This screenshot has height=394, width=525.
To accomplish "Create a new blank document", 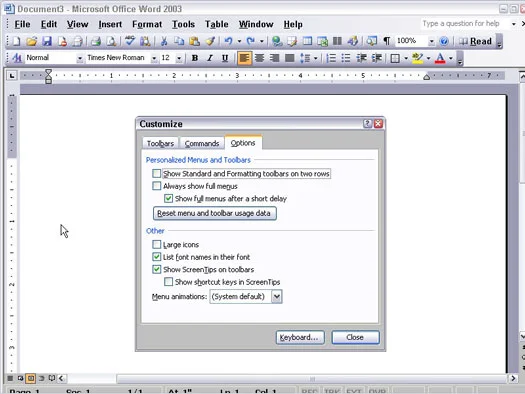I will pos(16,42).
